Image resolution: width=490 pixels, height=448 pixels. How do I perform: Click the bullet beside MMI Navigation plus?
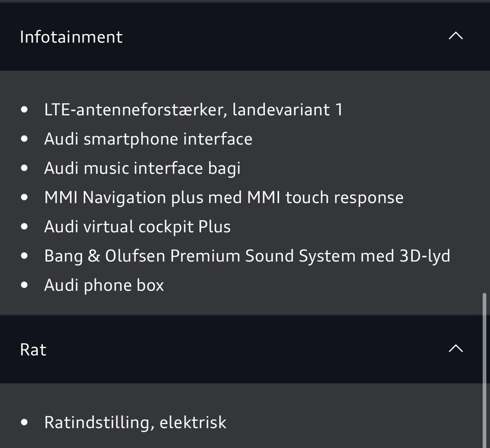[23, 197]
